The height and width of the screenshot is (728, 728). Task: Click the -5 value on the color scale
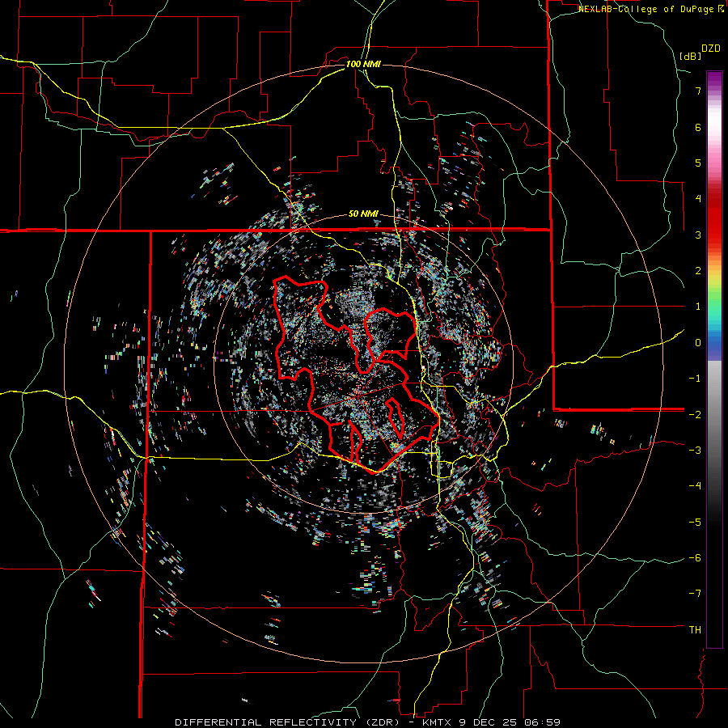[695, 522]
